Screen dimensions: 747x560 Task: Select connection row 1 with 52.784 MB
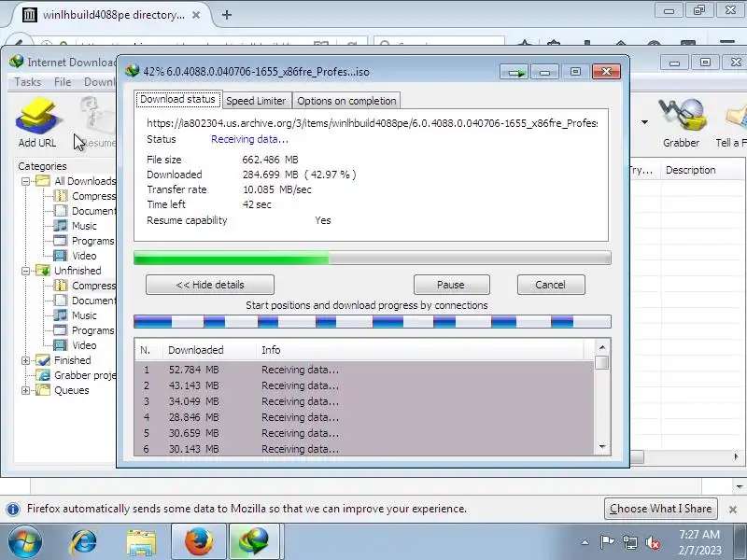pos(364,370)
